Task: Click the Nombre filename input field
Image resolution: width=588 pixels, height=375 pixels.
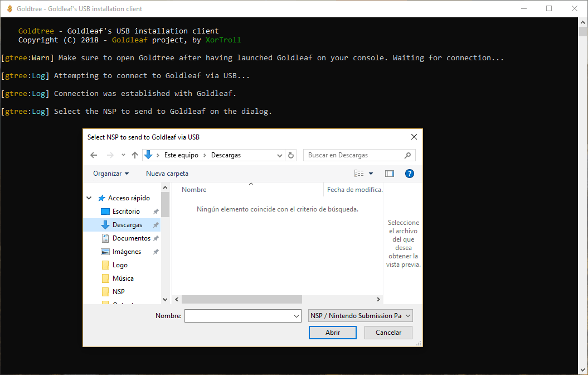Action: (x=242, y=316)
